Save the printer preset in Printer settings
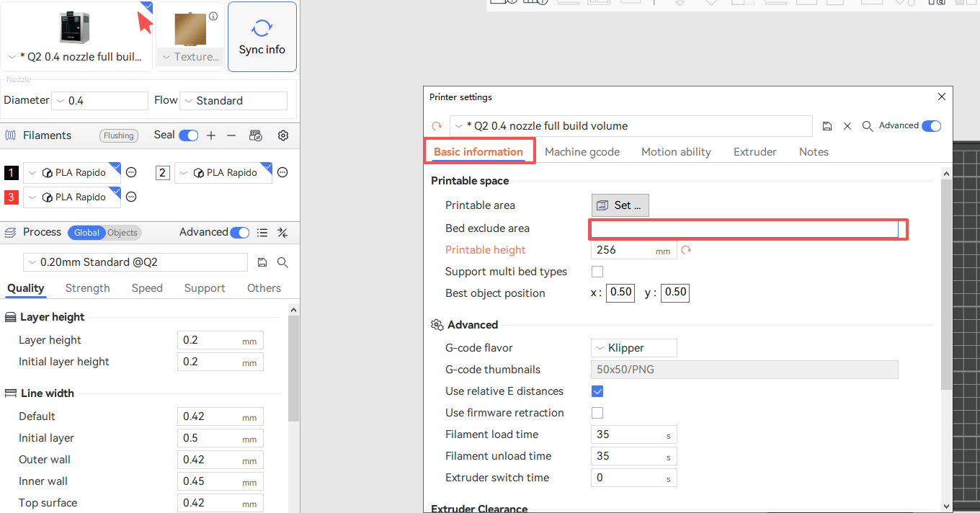The image size is (980, 513). coord(828,126)
